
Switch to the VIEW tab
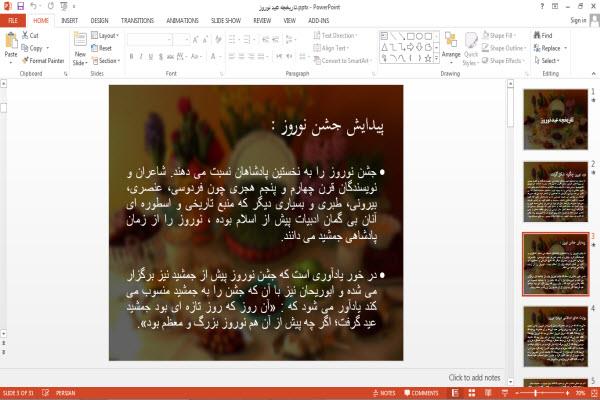click(289, 20)
